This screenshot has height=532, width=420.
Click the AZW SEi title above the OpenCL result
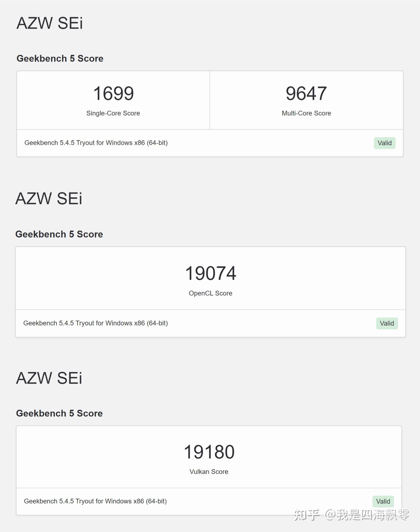(49, 199)
